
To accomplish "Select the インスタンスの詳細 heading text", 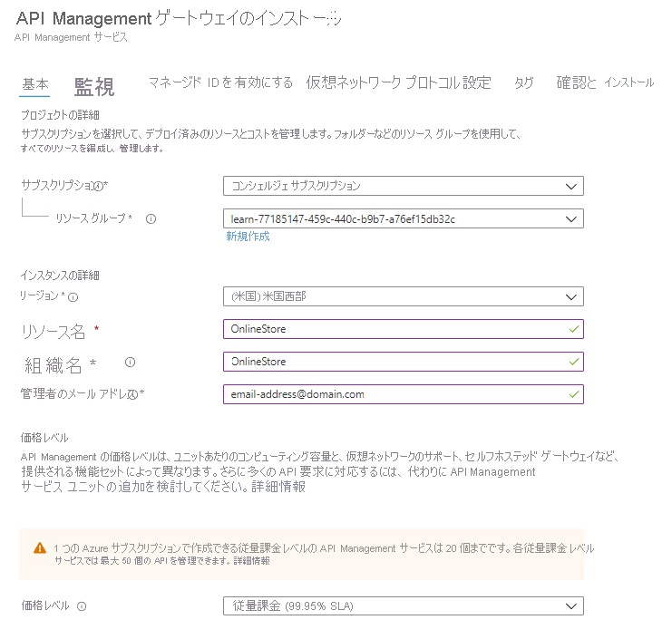I will point(60,275).
